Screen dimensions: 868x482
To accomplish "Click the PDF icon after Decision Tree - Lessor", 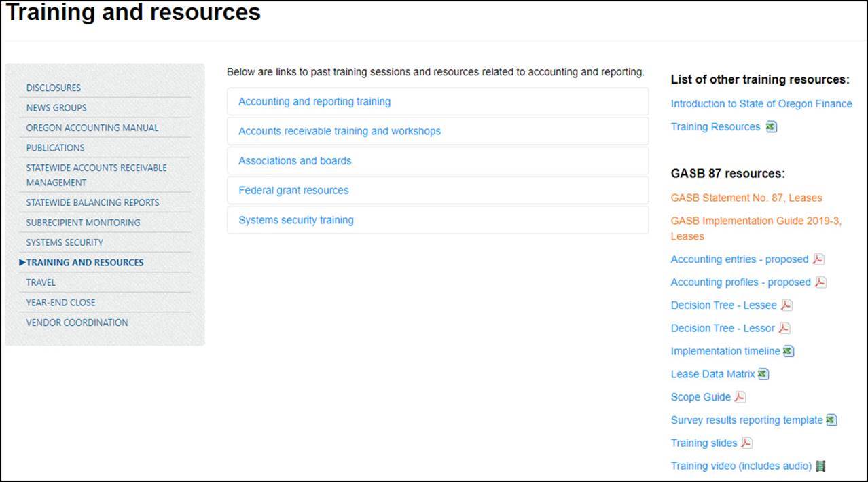I will 784,329.
